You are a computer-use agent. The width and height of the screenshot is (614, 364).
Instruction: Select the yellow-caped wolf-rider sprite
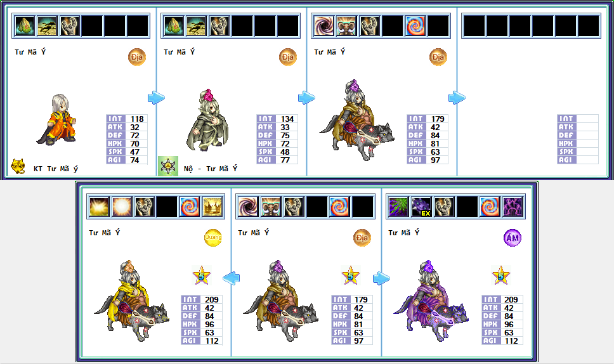pyautogui.click(x=131, y=301)
